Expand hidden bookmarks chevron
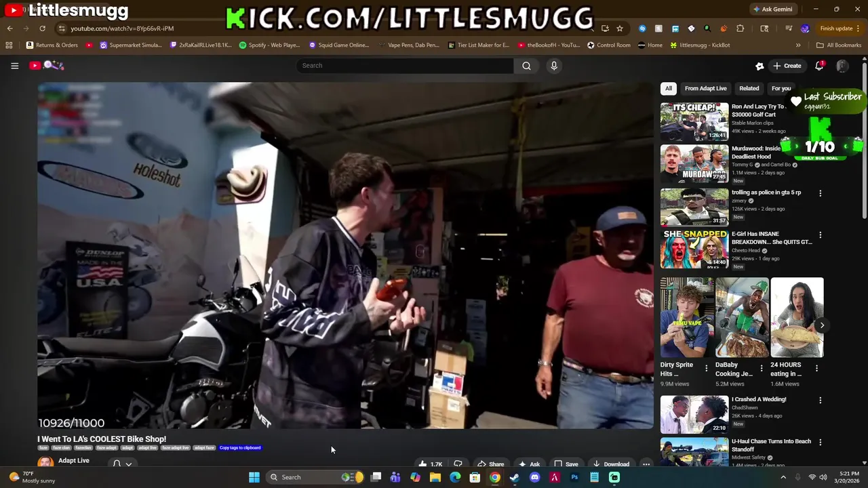868x488 pixels. (798, 45)
